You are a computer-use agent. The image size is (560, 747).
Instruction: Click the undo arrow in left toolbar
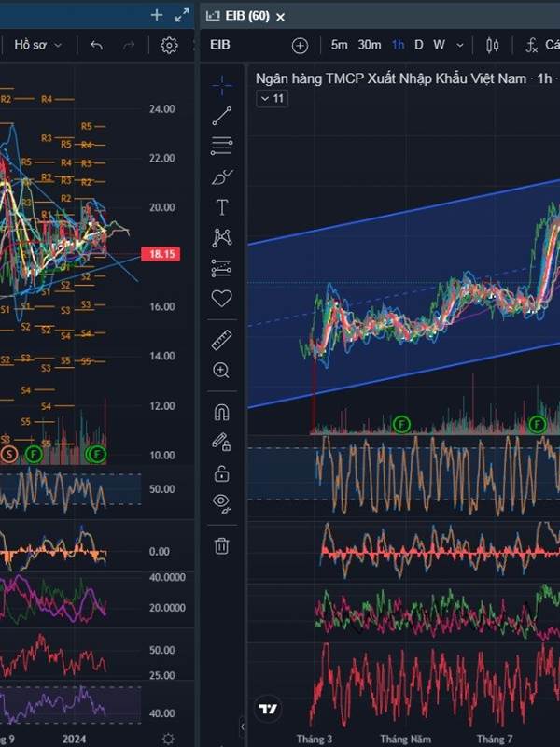(x=97, y=46)
